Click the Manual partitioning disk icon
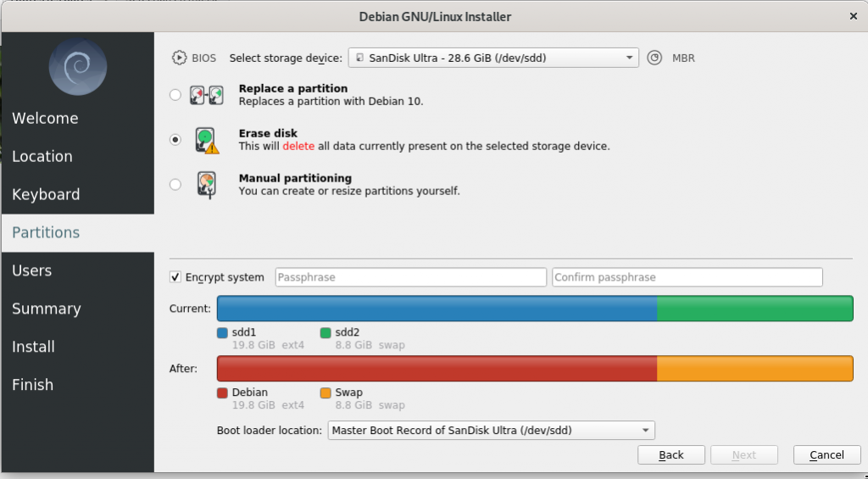 pyautogui.click(x=207, y=185)
